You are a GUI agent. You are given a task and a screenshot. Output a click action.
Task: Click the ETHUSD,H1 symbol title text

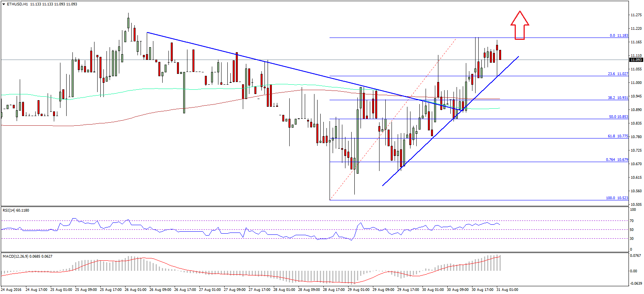click(17, 4)
